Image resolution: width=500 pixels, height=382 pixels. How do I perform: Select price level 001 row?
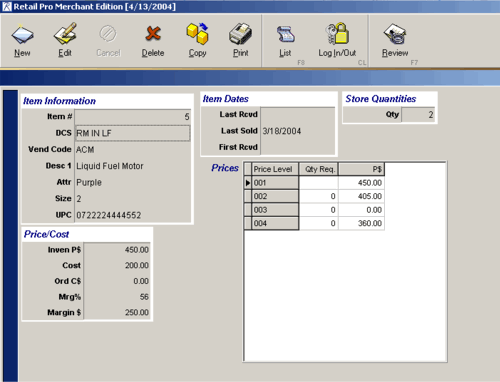pyautogui.click(x=315, y=183)
